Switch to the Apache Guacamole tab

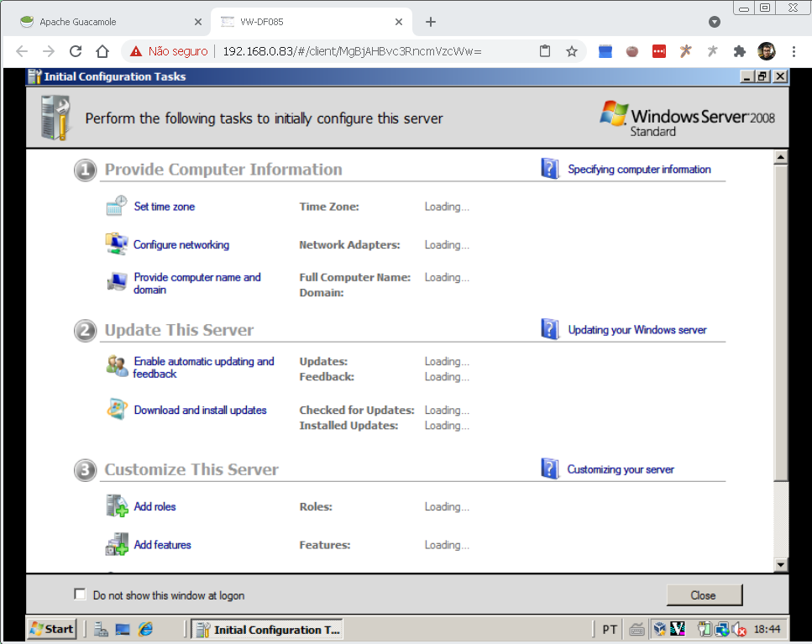pos(106,22)
